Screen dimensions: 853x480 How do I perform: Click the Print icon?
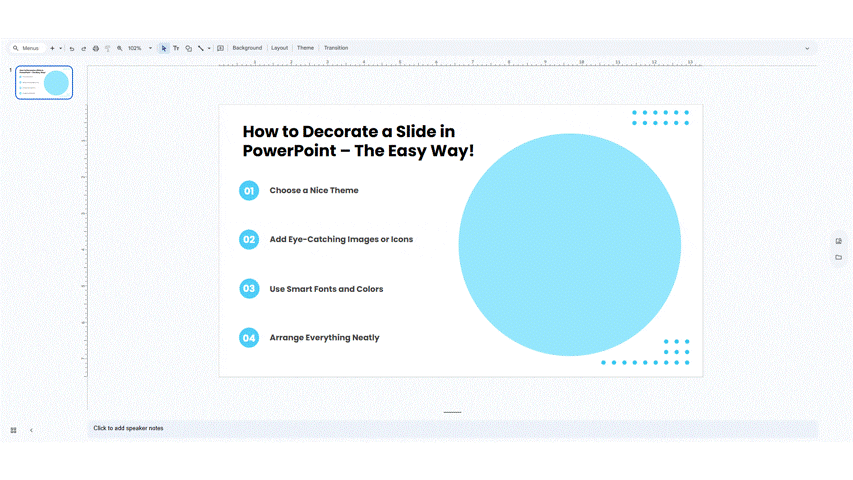96,48
